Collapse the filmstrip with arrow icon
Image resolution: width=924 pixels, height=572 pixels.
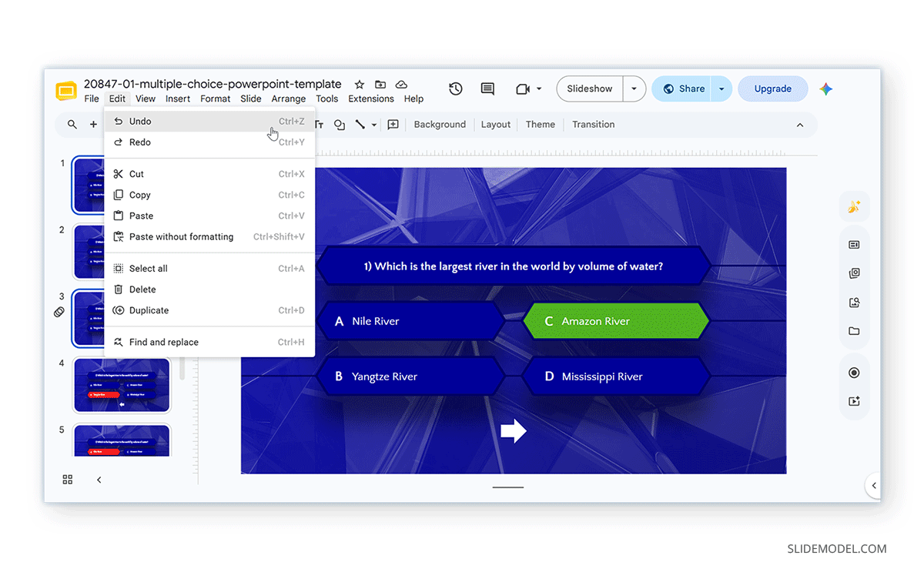point(99,480)
